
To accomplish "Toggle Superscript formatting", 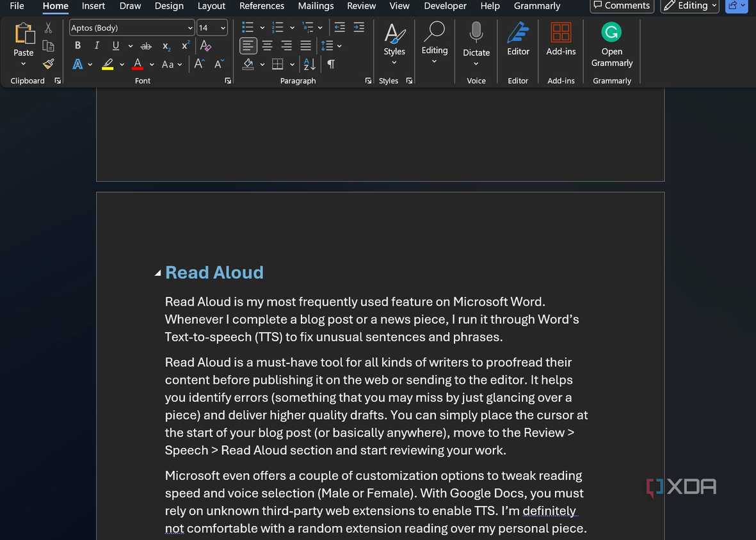I will click(185, 46).
